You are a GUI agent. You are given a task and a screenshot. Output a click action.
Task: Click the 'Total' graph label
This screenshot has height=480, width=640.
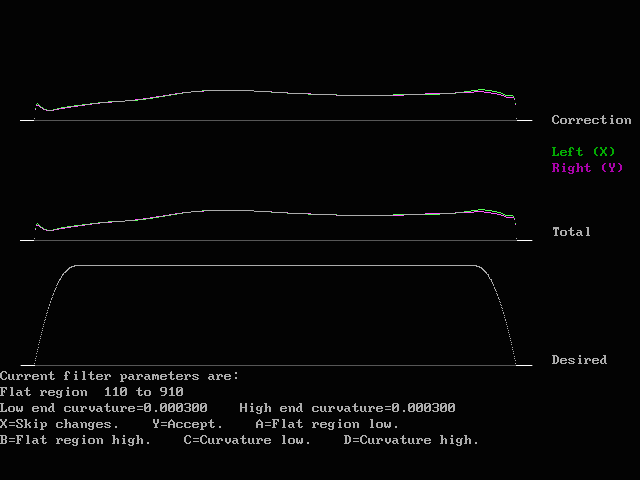(x=571, y=232)
